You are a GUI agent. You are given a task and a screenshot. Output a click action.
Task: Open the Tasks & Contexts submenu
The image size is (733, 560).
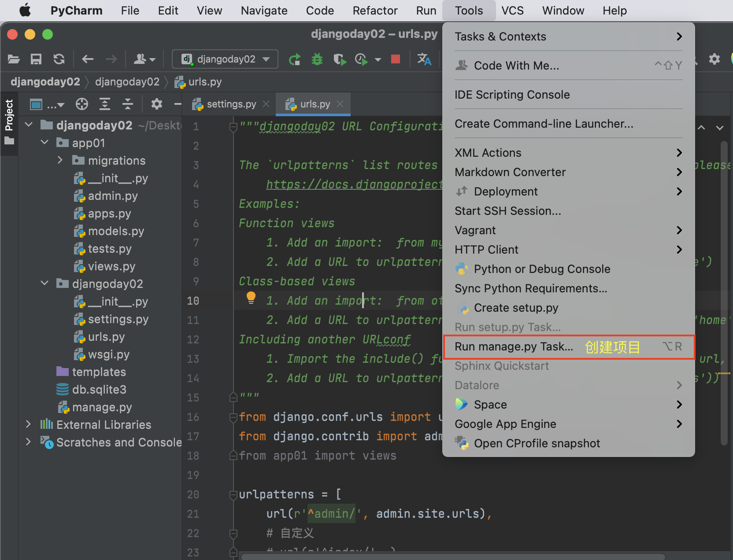click(568, 37)
